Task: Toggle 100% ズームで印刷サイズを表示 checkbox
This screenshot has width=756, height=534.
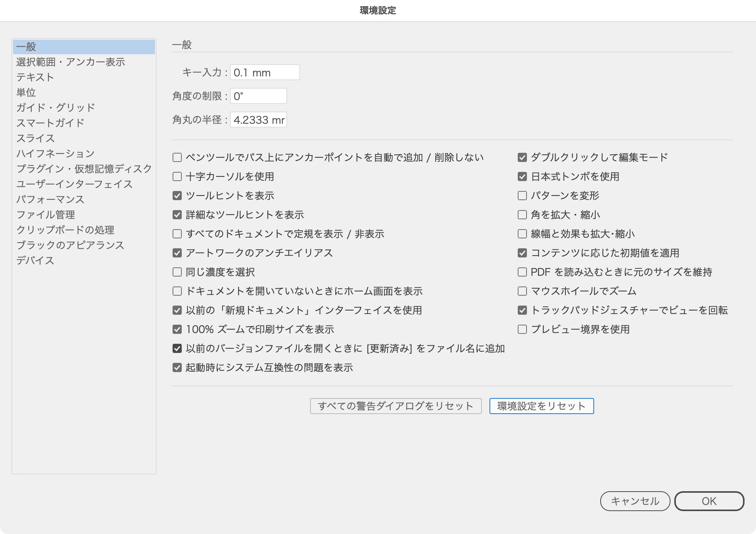Action: (x=177, y=329)
